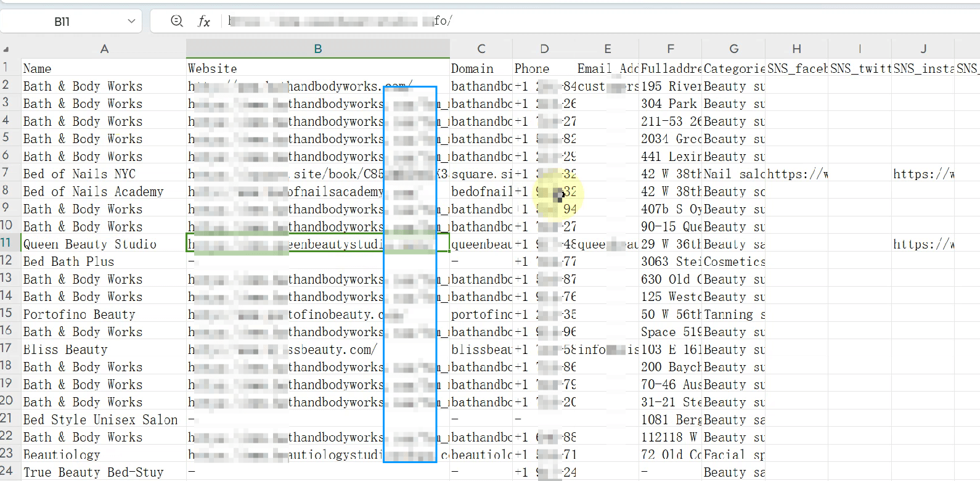Image resolution: width=980 pixels, height=481 pixels.
Task: Open the Facebook link in row 7 column H
Action: (797, 174)
